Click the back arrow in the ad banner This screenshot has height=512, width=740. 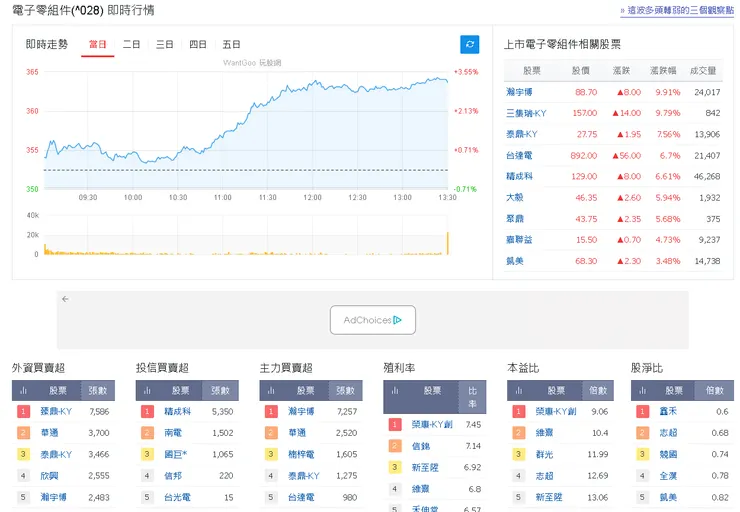65,299
